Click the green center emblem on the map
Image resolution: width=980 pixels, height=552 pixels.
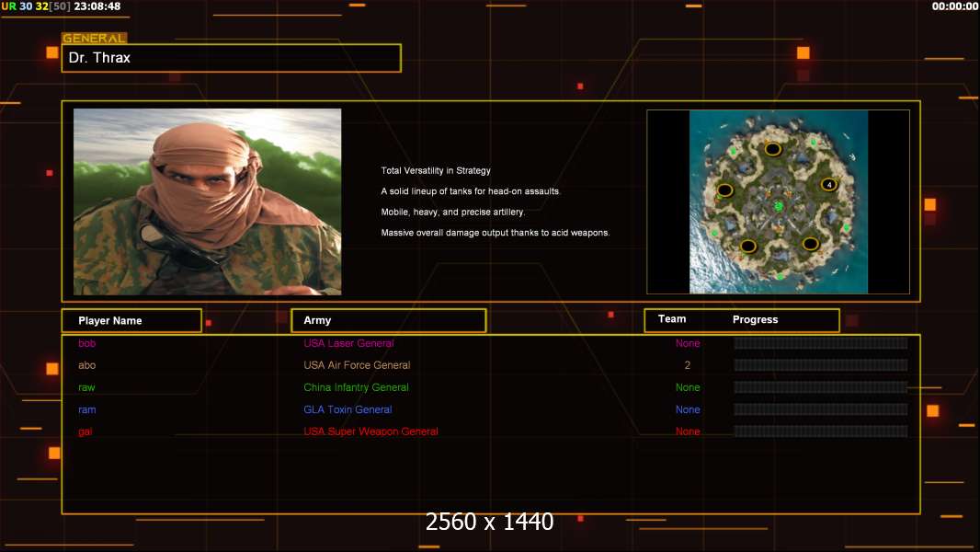(778, 206)
